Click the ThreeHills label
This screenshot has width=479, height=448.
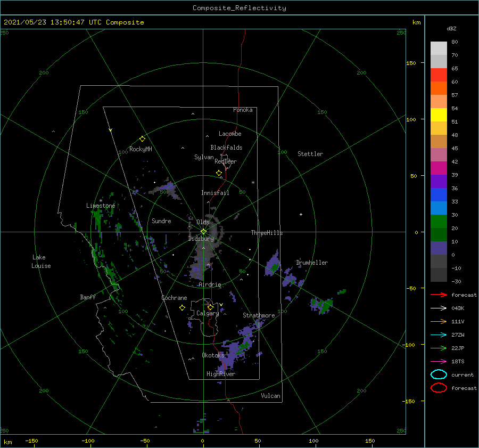coord(267,233)
